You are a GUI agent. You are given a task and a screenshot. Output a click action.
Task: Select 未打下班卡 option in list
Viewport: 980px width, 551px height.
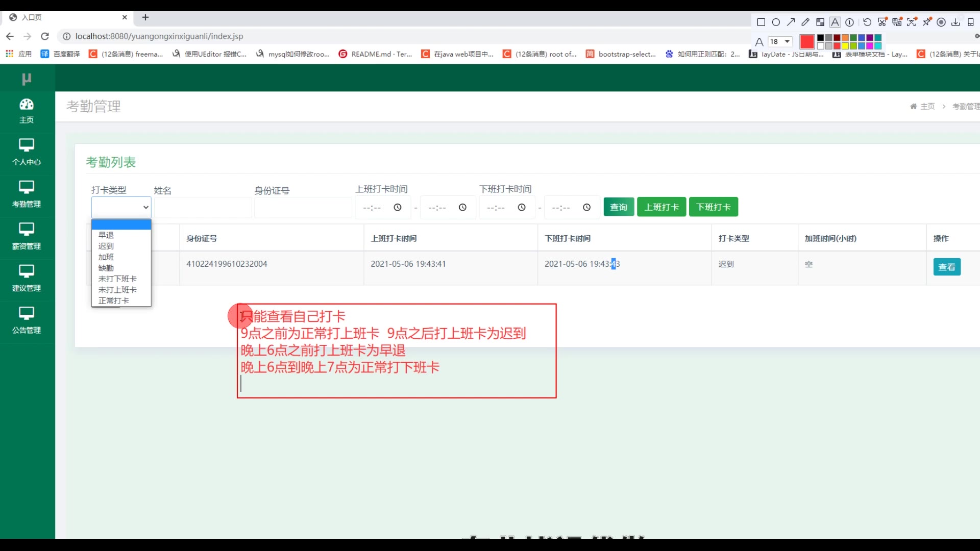pos(117,279)
